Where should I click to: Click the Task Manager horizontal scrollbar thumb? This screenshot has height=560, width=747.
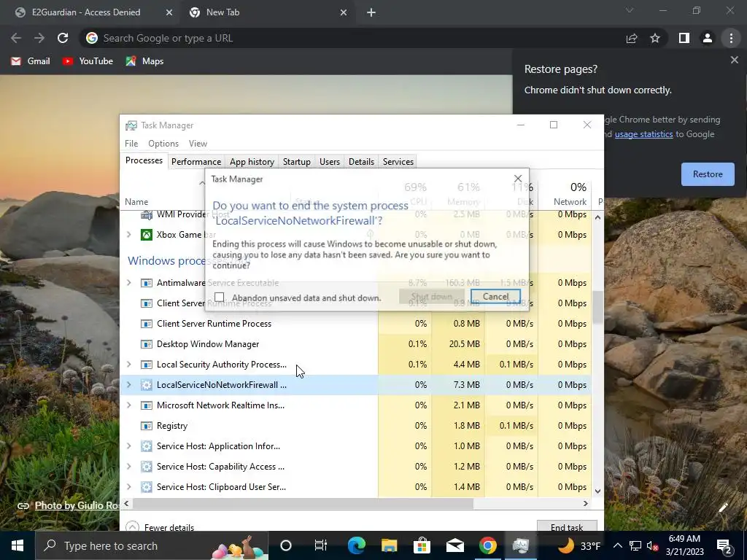(x=303, y=503)
